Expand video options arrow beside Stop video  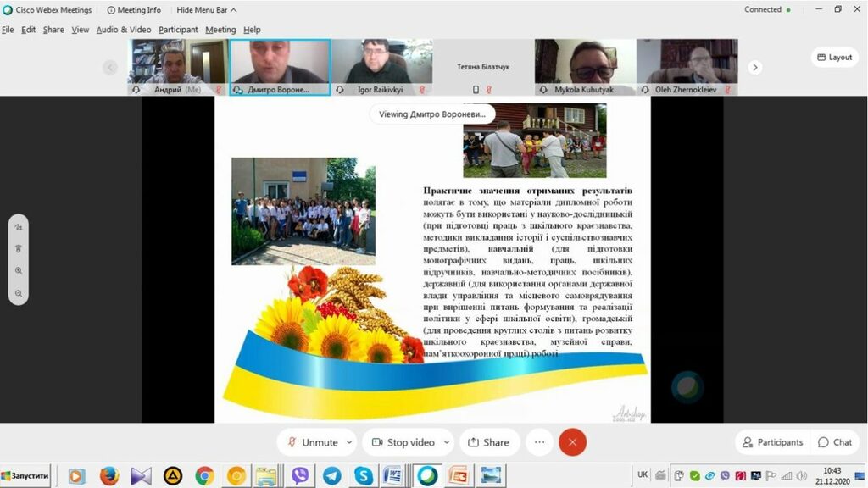coord(446,442)
